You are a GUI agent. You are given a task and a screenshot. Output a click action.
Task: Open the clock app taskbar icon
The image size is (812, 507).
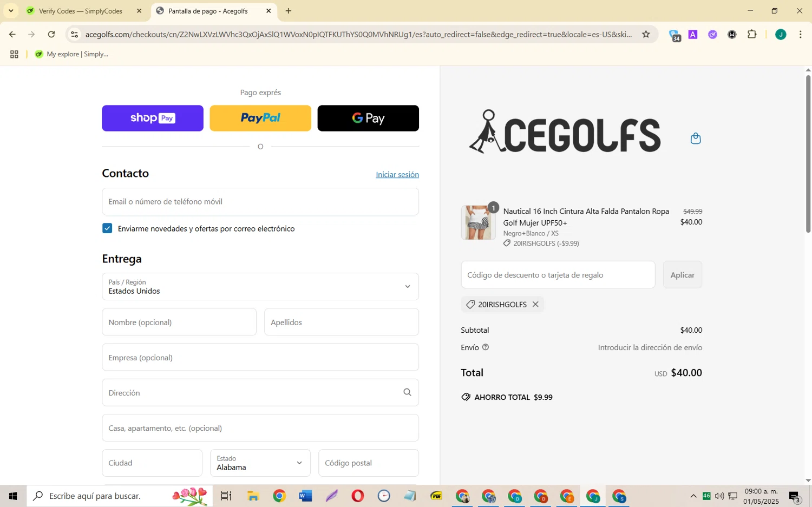(x=384, y=496)
